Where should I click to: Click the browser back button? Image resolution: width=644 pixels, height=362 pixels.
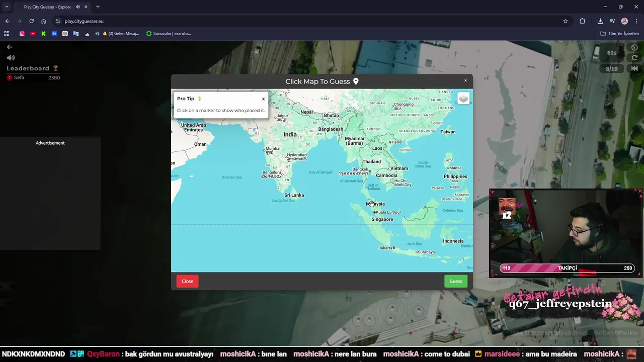click(7, 21)
